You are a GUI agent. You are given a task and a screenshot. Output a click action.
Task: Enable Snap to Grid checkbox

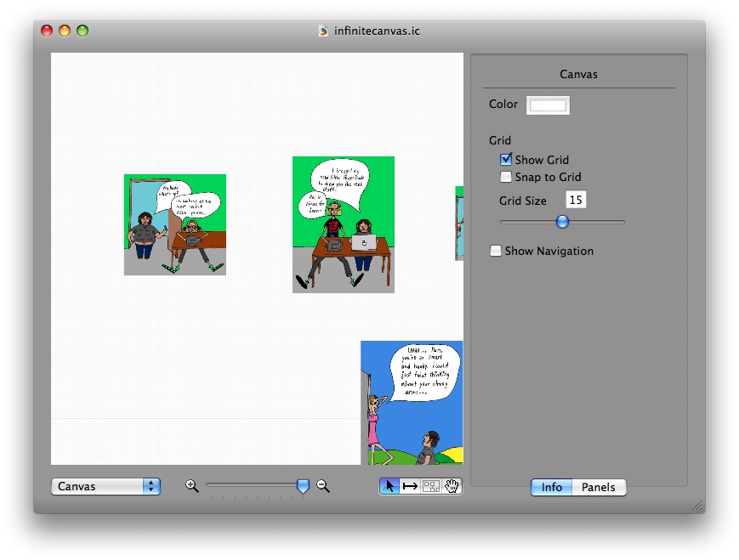point(506,177)
